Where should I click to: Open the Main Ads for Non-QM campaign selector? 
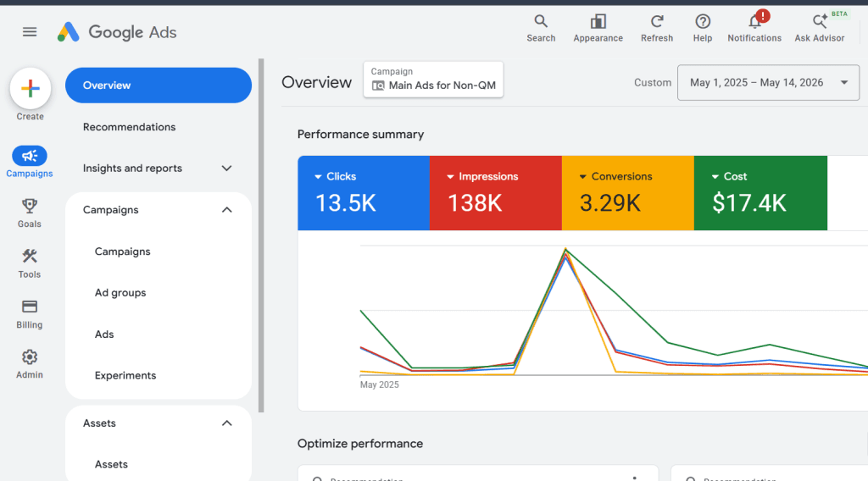click(433, 80)
